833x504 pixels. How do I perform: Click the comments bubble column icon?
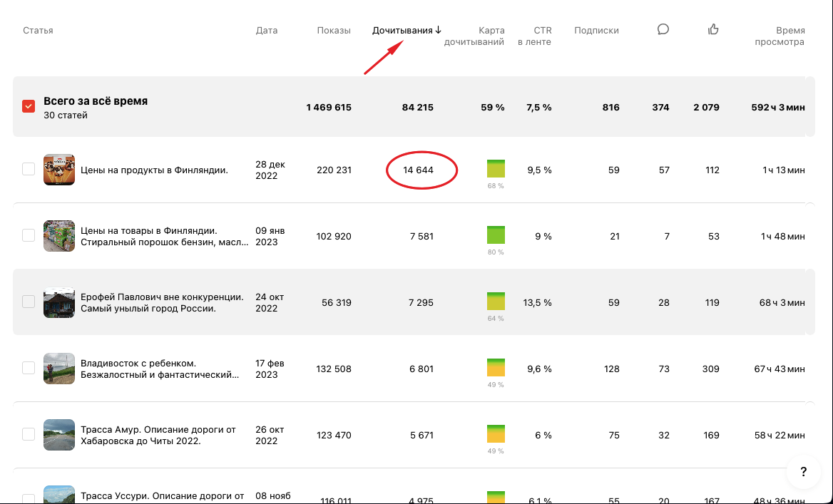coord(663,29)
